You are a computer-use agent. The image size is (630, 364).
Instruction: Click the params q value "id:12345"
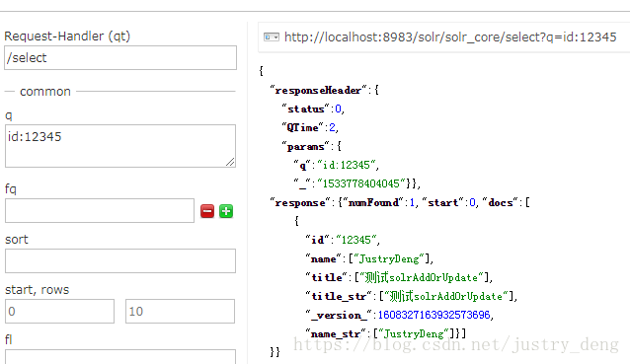[347, 165]
